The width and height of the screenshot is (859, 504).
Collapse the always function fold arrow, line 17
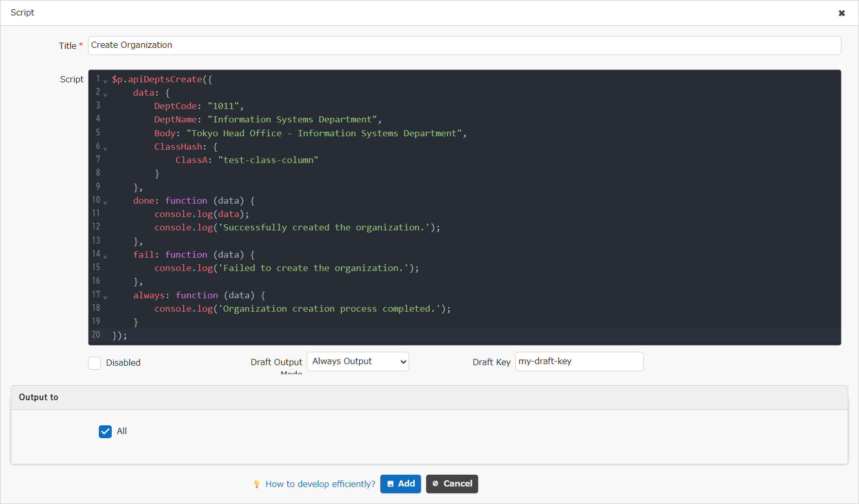pos(105,297)
